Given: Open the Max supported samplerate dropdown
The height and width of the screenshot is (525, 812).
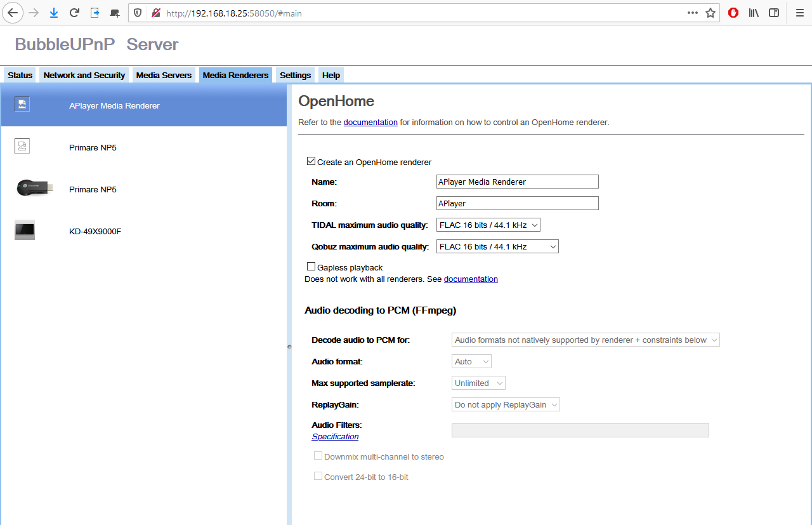Looking at the screenshot, I should tap(478, 383).
